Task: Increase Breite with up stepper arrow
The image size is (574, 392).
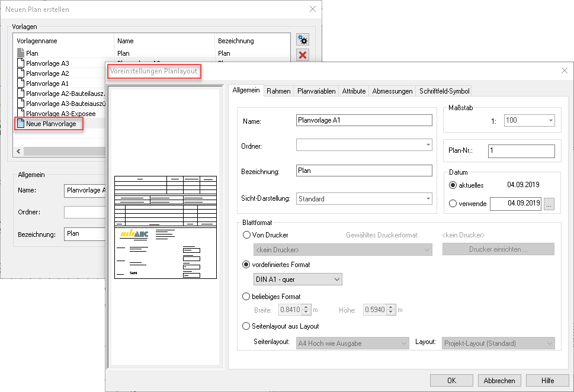Action: coord(307,307)
